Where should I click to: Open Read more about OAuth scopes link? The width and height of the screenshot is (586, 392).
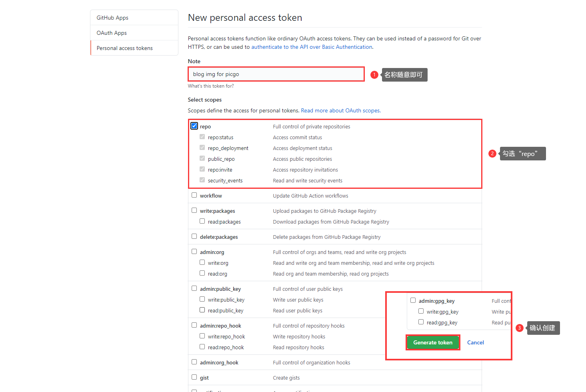(x=341, y=110)
